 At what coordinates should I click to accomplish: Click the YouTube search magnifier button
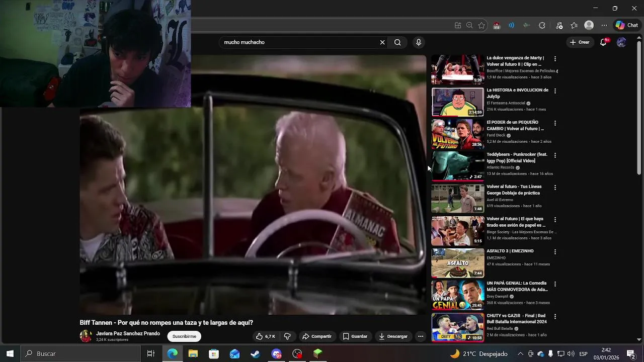(397, 42)
